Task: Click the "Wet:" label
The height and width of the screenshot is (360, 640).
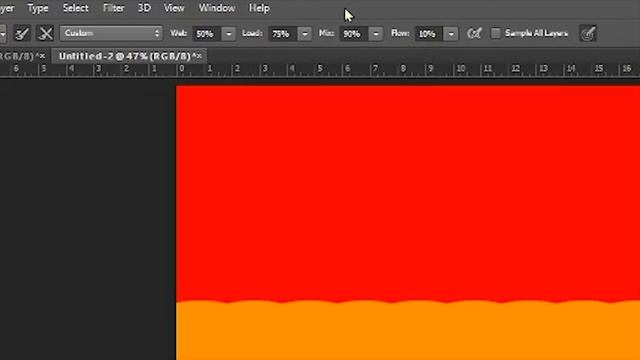Action: [178, 33]
